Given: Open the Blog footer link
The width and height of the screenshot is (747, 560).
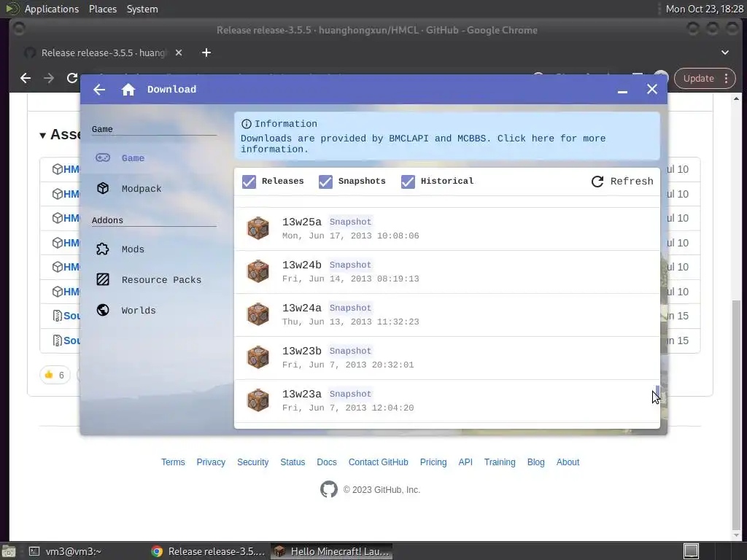Looking at the screenshot, I should pyautogui.click(x=536, y=462).
